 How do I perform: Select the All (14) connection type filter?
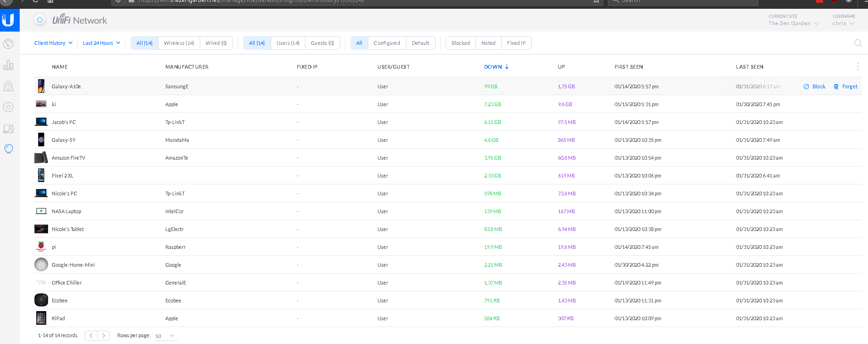point(144,43)
